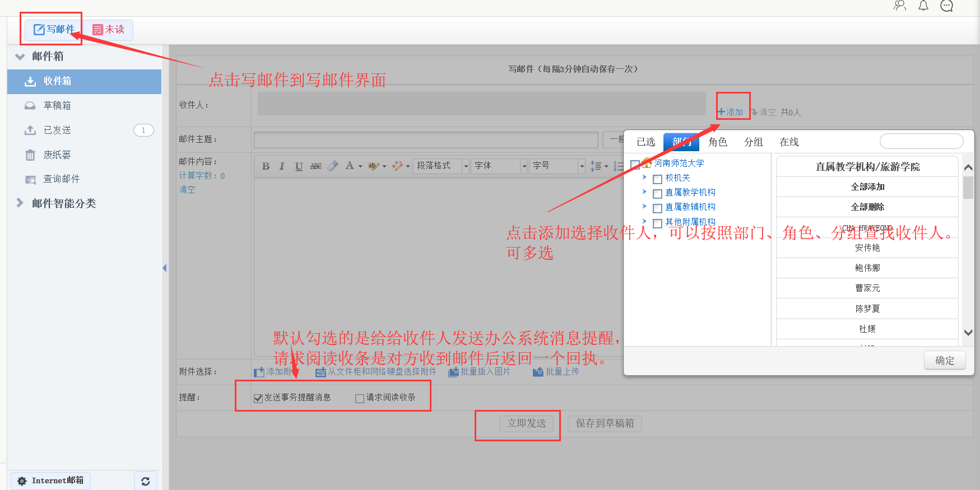Uncheck 发送事务提醒消息 reminder checkbox

258,398
